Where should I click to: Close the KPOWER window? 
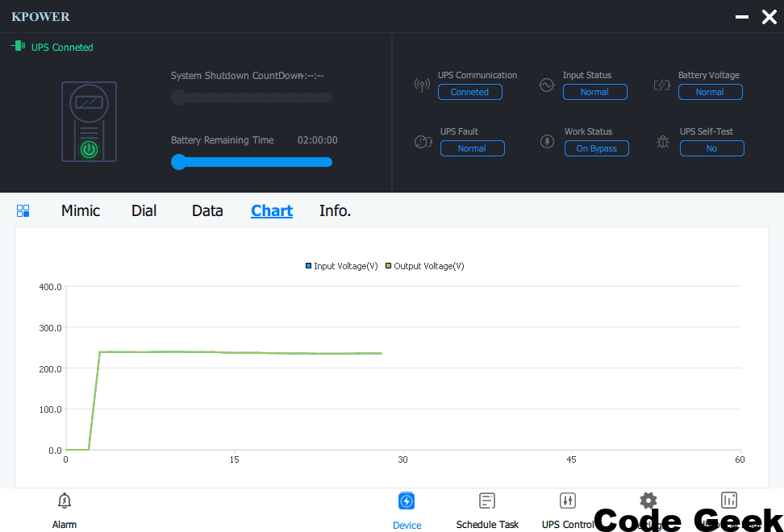[x=769, y=17]
